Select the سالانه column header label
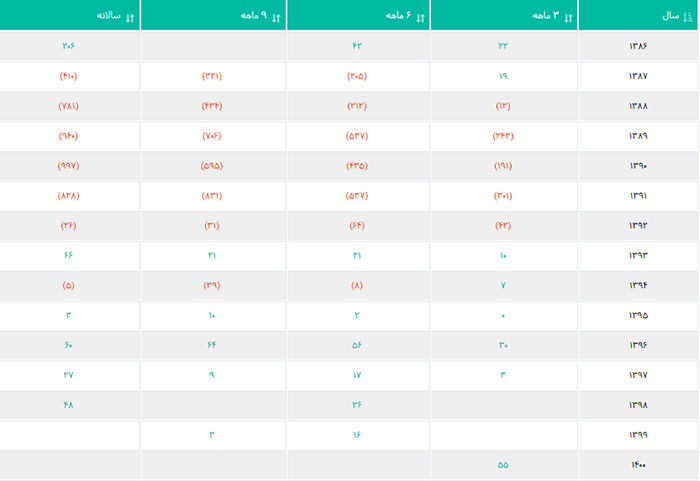 pos(108,16)
